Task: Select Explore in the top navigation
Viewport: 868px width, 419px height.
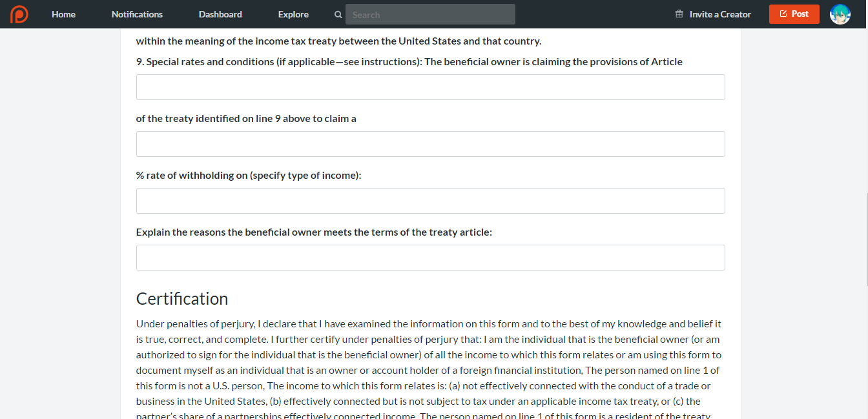Action: tap(293, 14)
